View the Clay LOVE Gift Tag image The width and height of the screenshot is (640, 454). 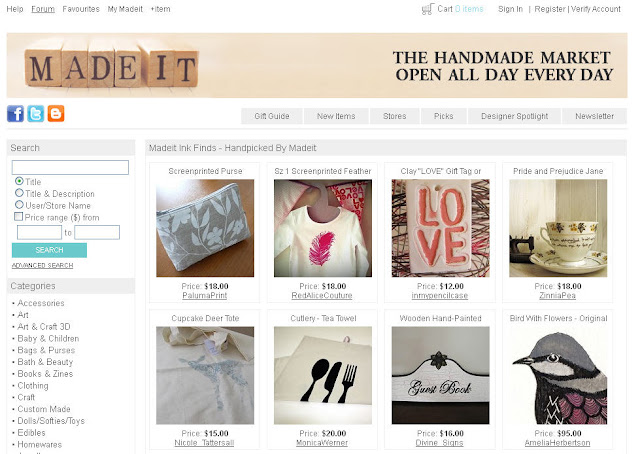click(x=440, y=228)
